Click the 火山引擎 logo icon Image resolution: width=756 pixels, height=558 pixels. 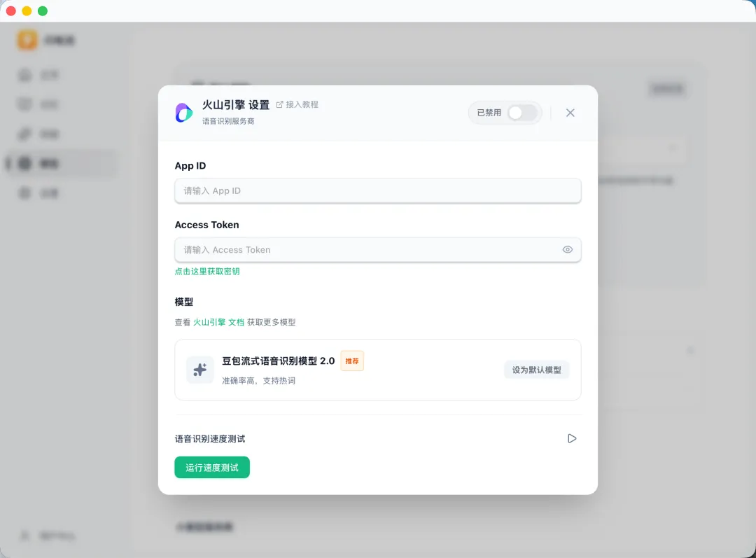[183, 113]
